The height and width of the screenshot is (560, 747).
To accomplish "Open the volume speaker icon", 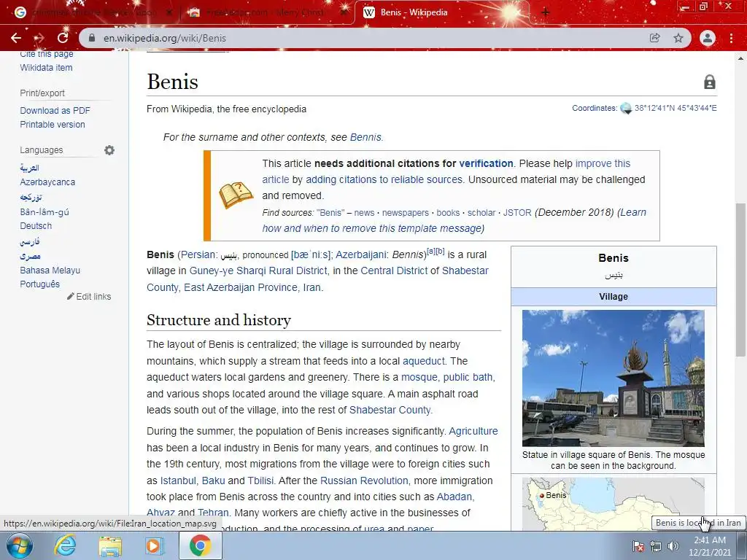I will pyautogui.click(x=673, y=546).
